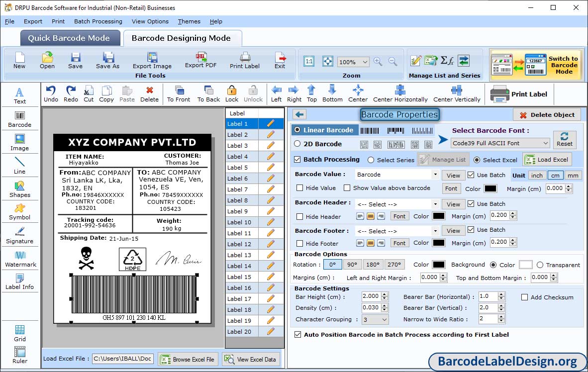This screenshot has width=588, height=372.
Task: Cut the selected object
Action: pyautogui.click(x=89, y=94)
